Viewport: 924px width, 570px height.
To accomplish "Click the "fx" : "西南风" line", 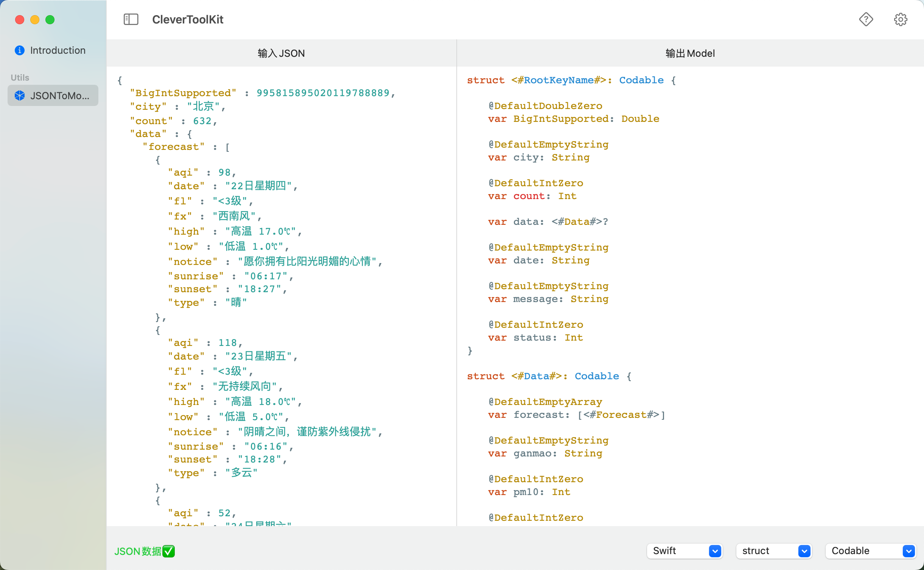I will click(x=215, y=216).
